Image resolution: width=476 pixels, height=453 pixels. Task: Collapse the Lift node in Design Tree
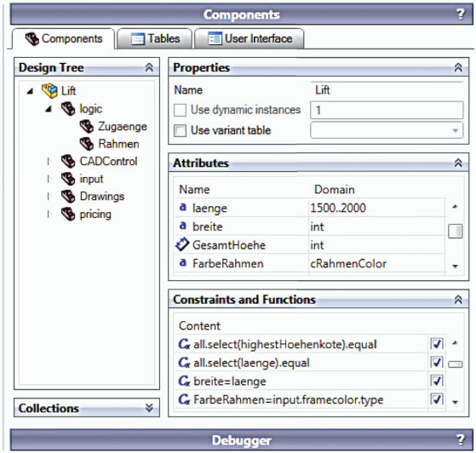(30, 91)
